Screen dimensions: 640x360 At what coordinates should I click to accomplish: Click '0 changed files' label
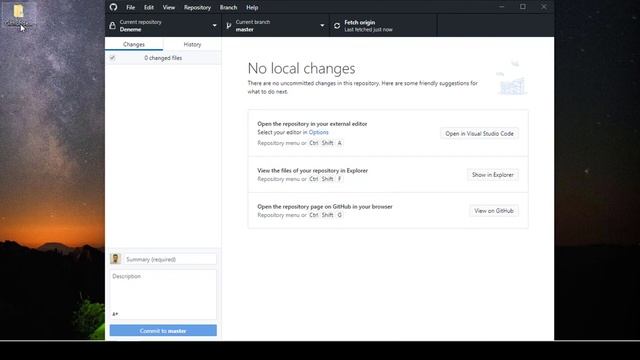(163, 58)
